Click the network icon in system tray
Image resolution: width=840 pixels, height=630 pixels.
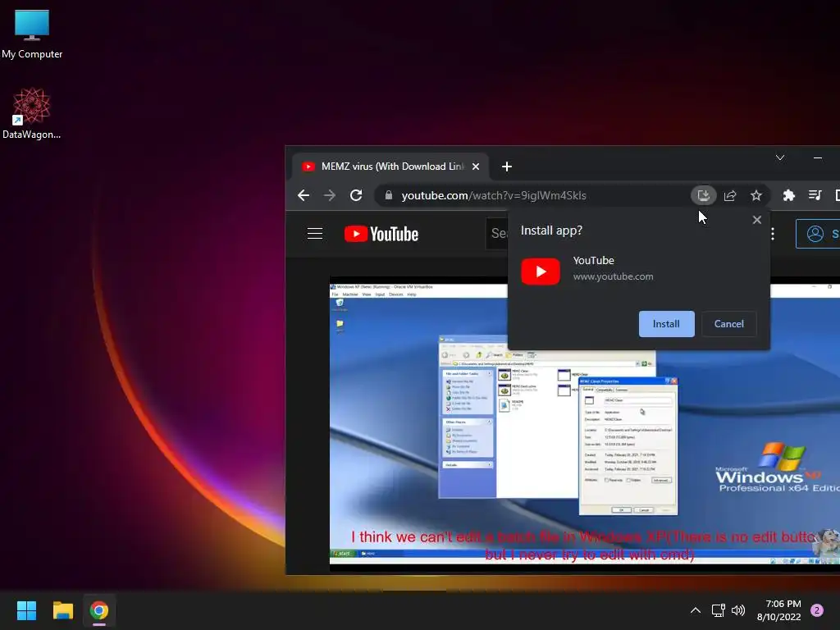[719, 610]
